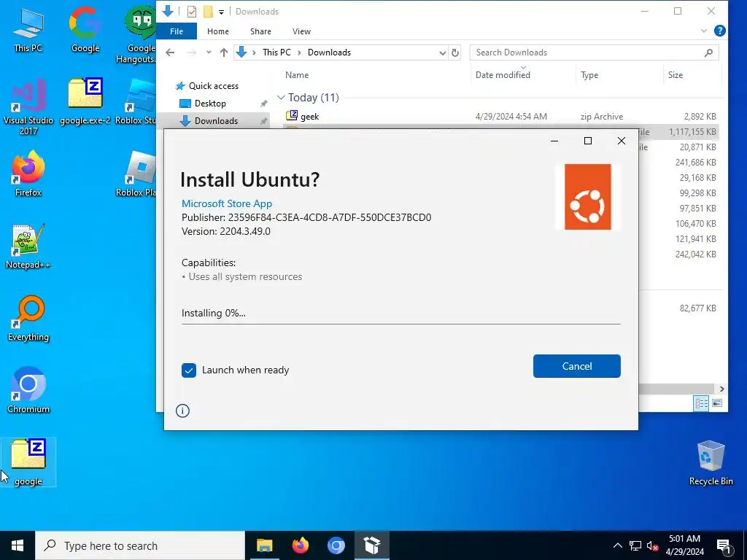The height and width of the screenshot is (560, 747).
Task: Collapse the Today (11) group
Action: (281, 98)
